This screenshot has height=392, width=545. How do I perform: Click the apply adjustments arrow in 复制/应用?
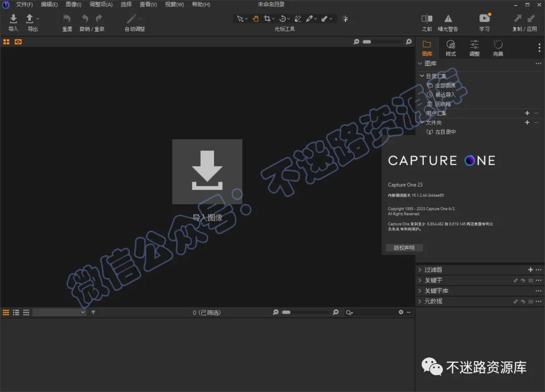pos(531,19)
